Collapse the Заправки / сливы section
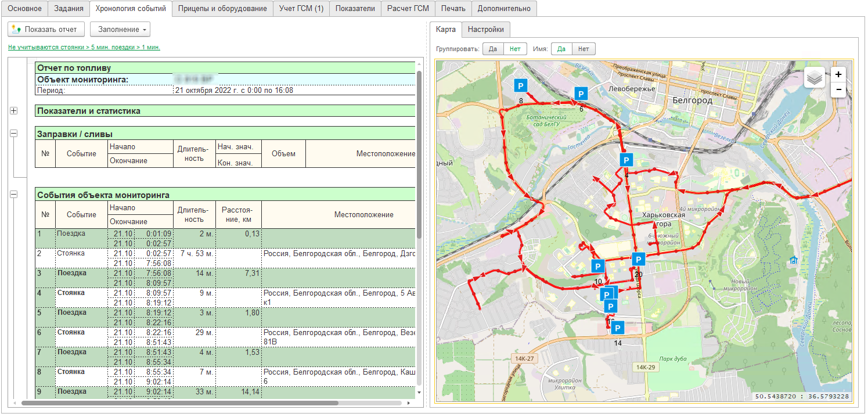The height and width of the screenshot is (417, 868). [14, 134]
